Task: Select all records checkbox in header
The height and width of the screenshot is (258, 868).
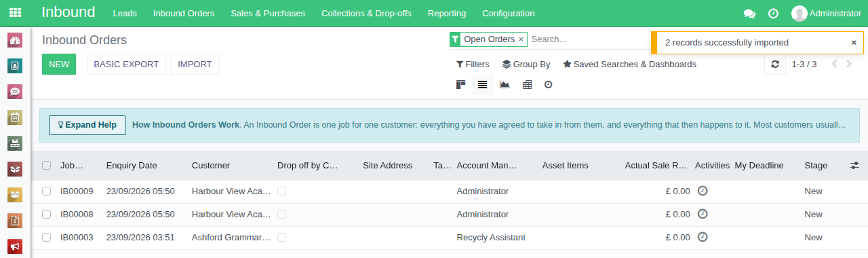Action: [x=46, y=165]
